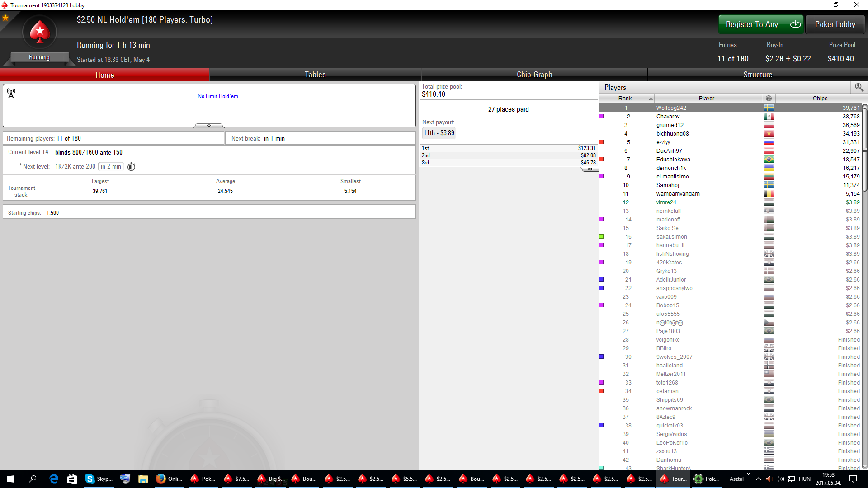Select the Samahoj player row
This screenshot has width=868, height=488.
click(730, 185)
